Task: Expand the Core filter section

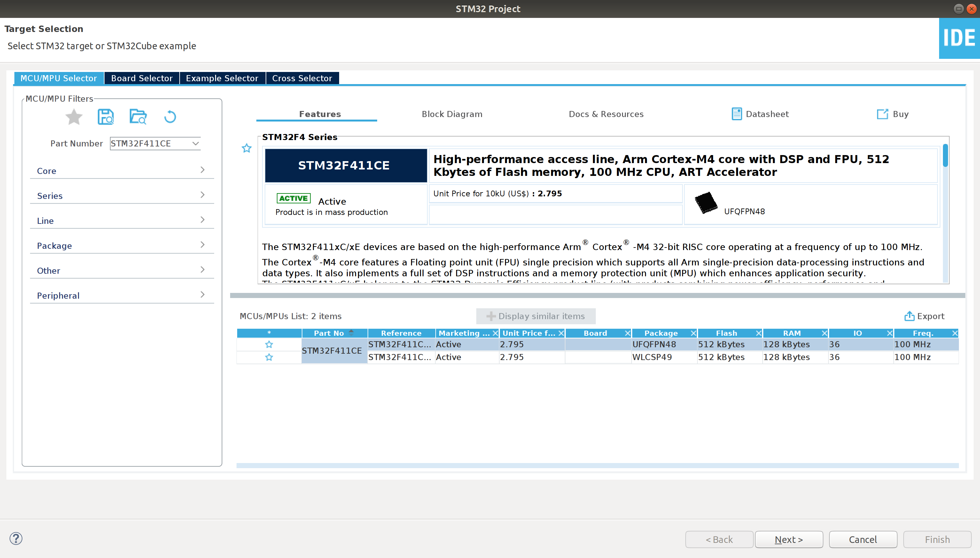Action: pos(122,170)
